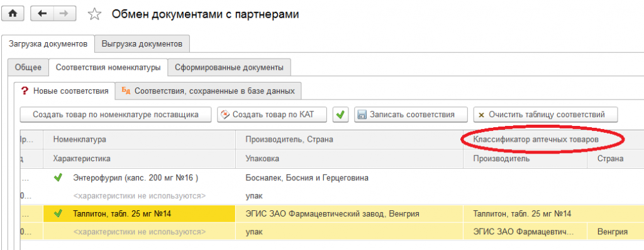
Task: Select Соответствия номенклатуры tab
Action: [108, 67]
